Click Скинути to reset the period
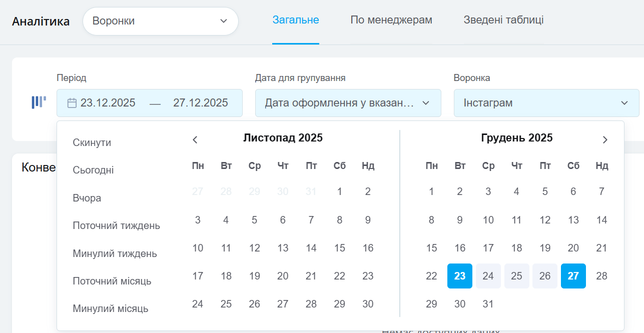Screen dimensions: 644x333 pos(92,142)
